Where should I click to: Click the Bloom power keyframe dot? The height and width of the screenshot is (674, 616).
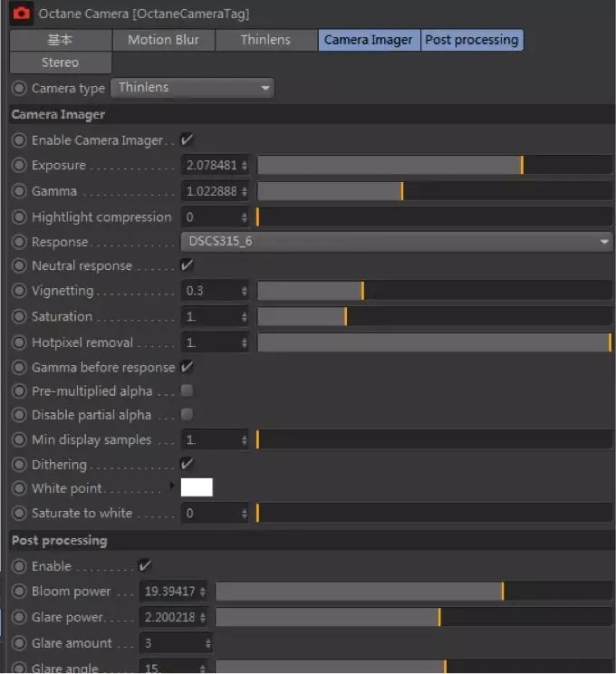[x=19, y=592]
